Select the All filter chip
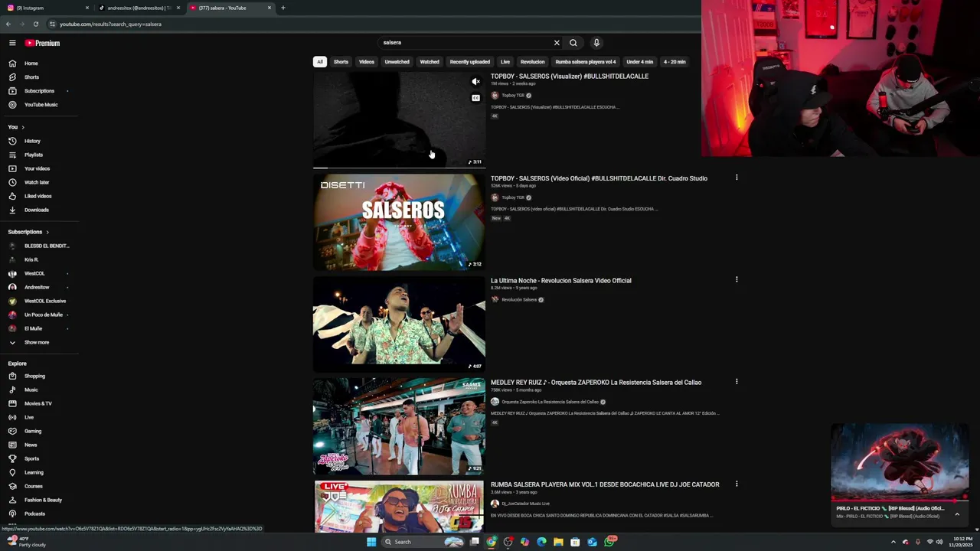Screen dimensions: 980x551 [320, 62]
